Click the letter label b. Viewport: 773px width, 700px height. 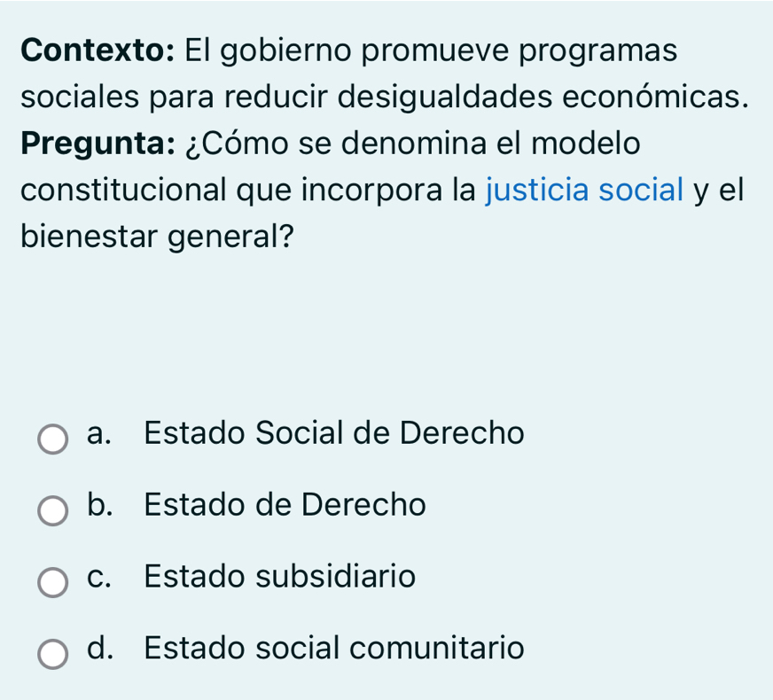(x=99, y=505)
